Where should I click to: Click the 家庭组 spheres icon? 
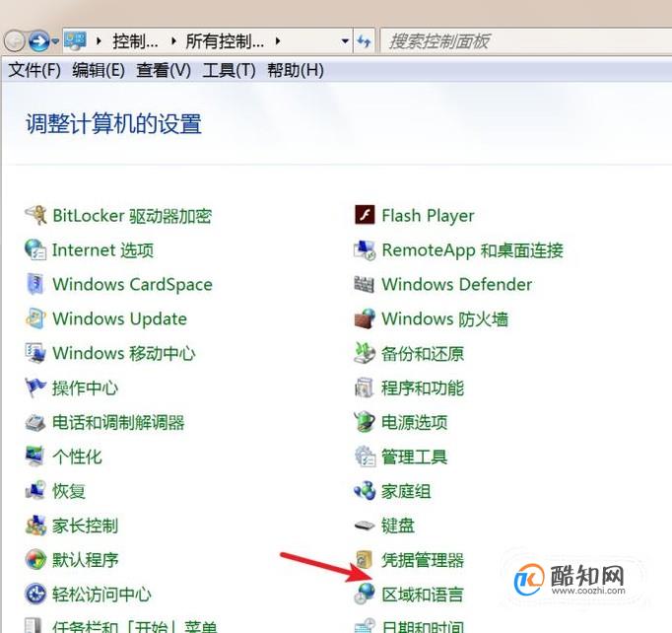coord(365,491)
